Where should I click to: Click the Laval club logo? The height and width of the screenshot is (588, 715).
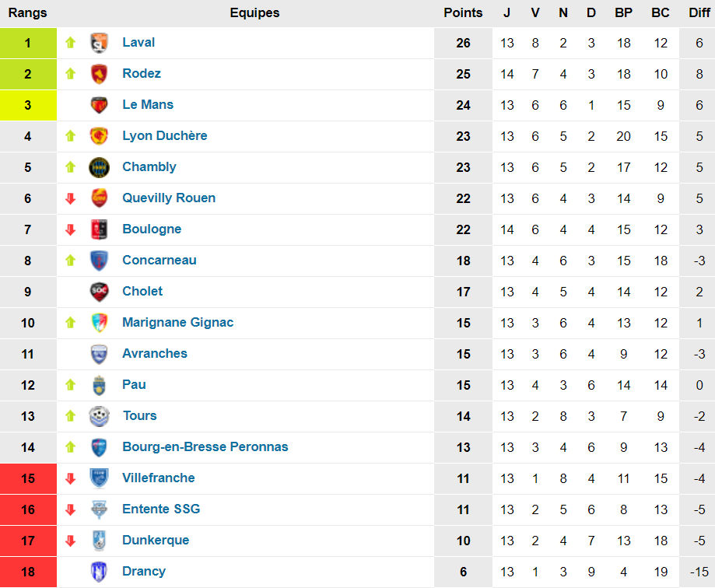(99, 43)
